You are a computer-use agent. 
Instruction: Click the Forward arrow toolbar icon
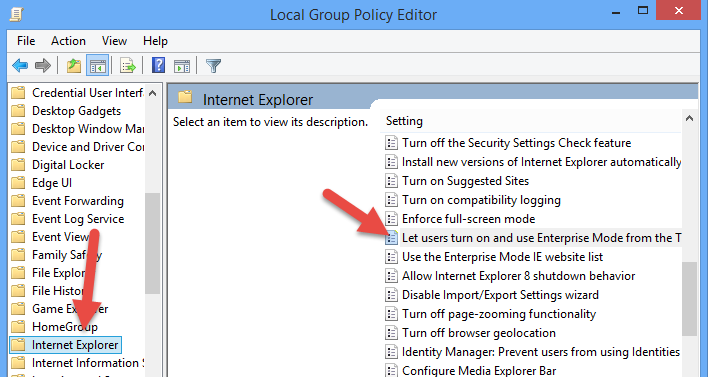[42, 66]
